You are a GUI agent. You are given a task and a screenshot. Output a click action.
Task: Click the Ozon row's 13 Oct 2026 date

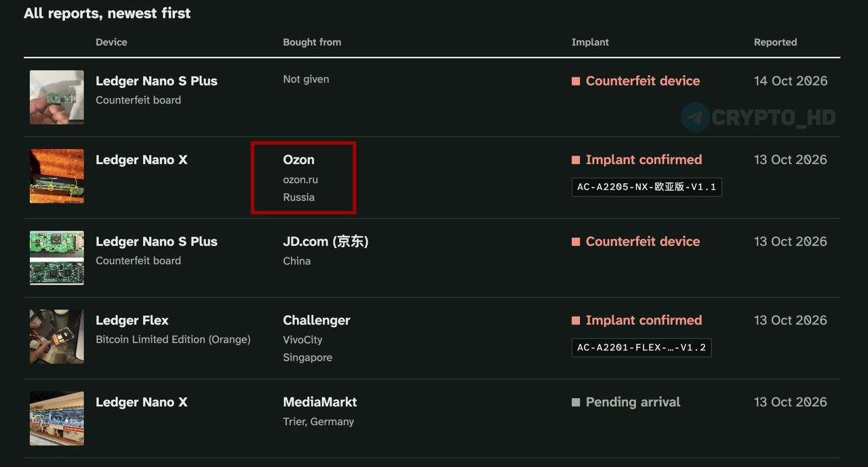point(791,160)
